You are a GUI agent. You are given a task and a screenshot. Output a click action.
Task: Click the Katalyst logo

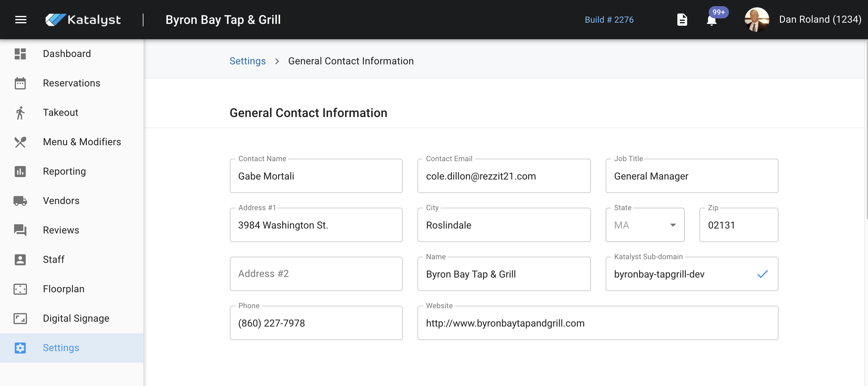[83, 20]
